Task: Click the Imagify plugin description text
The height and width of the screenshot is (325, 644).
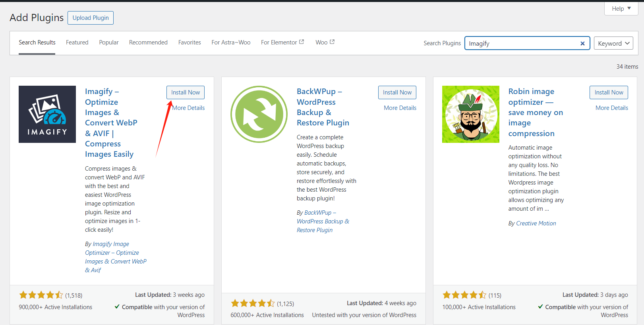Action: [115, 199]
